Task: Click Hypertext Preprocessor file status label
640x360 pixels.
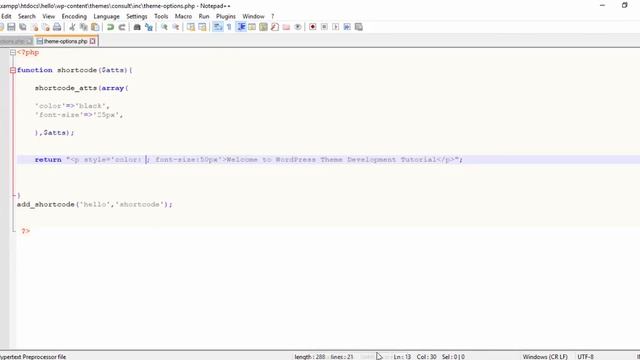Action: [x=33, y=357]
